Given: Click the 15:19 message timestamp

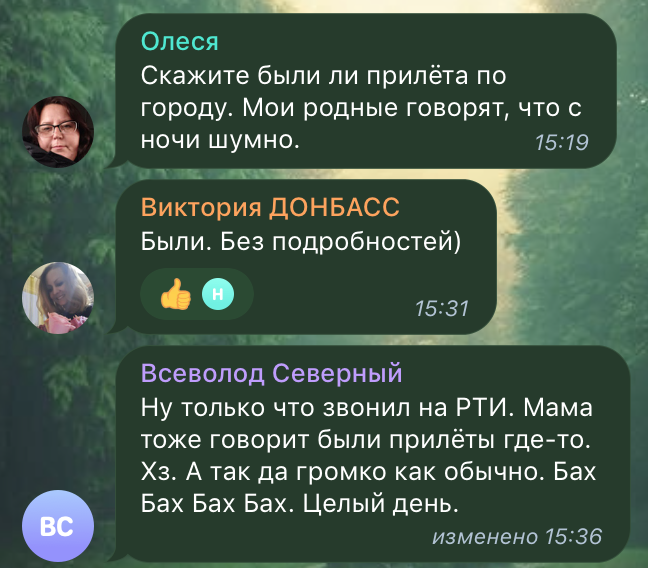Looking at the screenshot, I should (562, 143).
